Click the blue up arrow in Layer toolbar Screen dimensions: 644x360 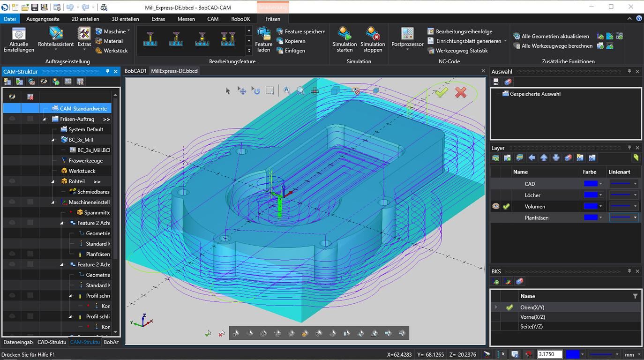[x=544, y=158]
